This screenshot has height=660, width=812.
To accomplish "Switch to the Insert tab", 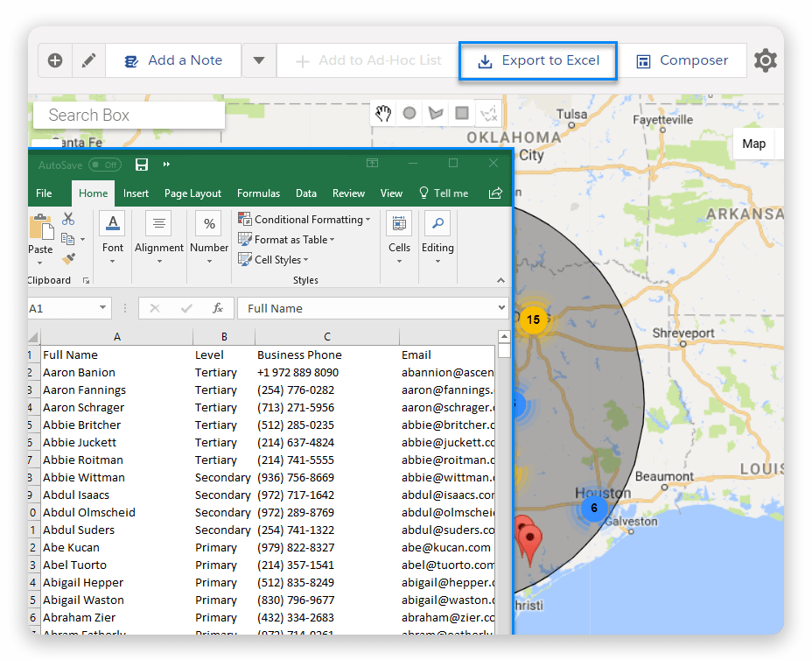I will (136, 193).
